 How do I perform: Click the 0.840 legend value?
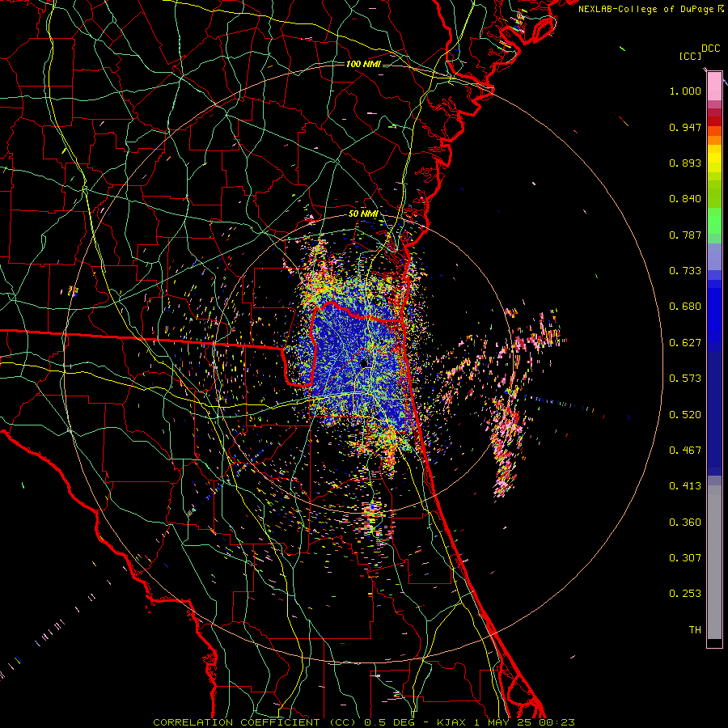point(685,199)
